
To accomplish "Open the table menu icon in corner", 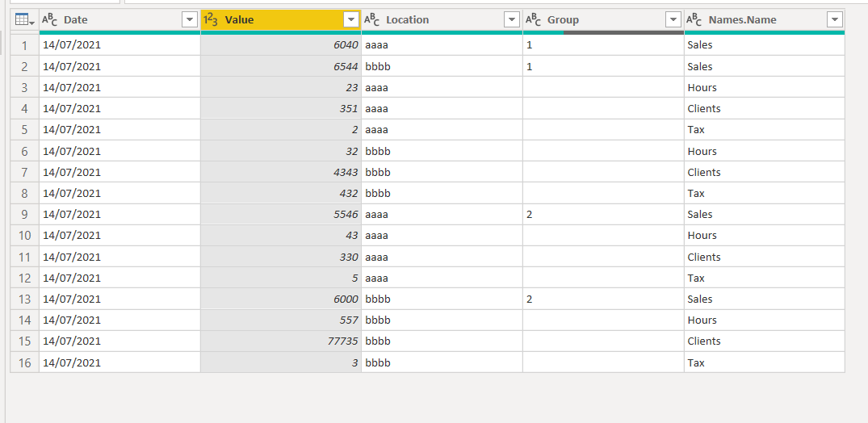I will click(x=25, y=20).
